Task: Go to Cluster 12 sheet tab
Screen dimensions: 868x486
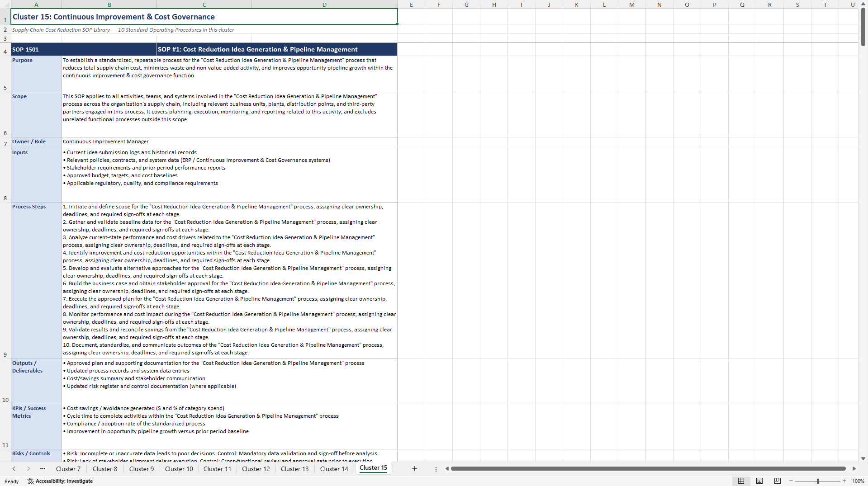Action: click(x=256, y=469)
